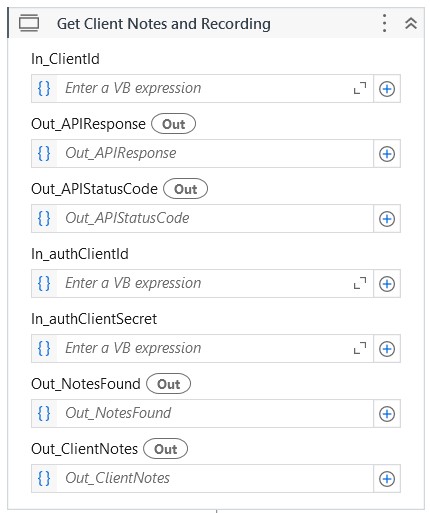Click the plus icon for In_authClientSecret

[387, 349]
